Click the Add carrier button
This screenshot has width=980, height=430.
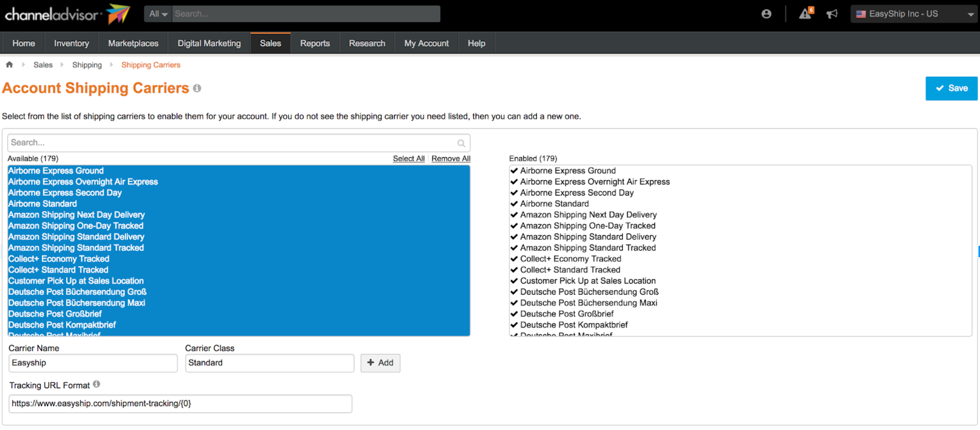[x=380, y=363]
